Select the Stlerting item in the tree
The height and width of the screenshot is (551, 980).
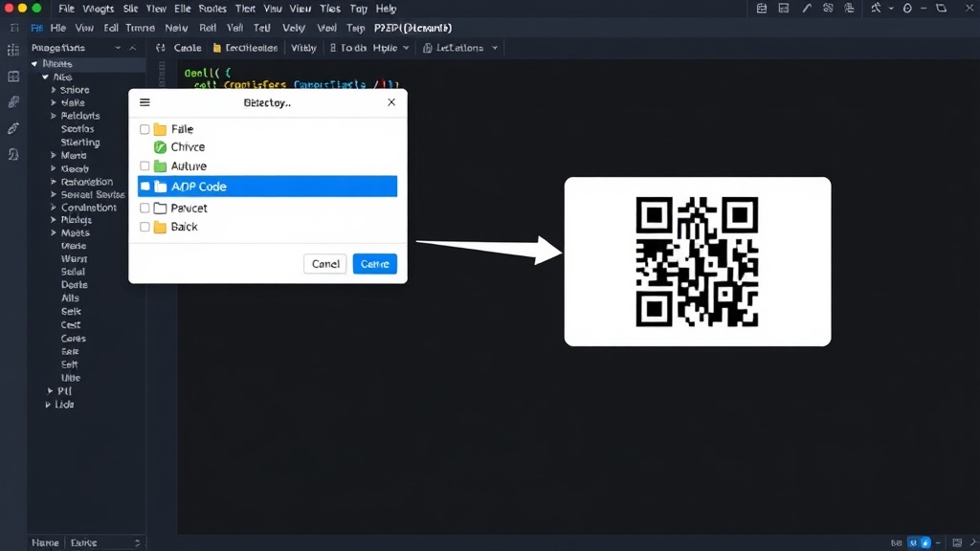click(x=80, y=143)
